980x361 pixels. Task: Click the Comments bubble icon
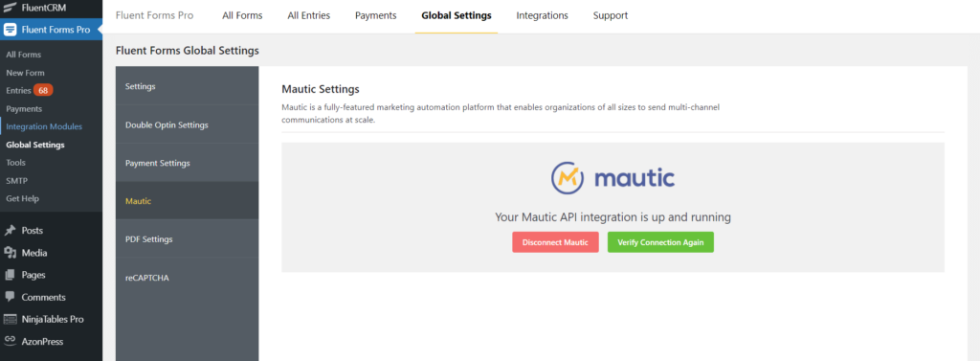(x=10, y=297)
